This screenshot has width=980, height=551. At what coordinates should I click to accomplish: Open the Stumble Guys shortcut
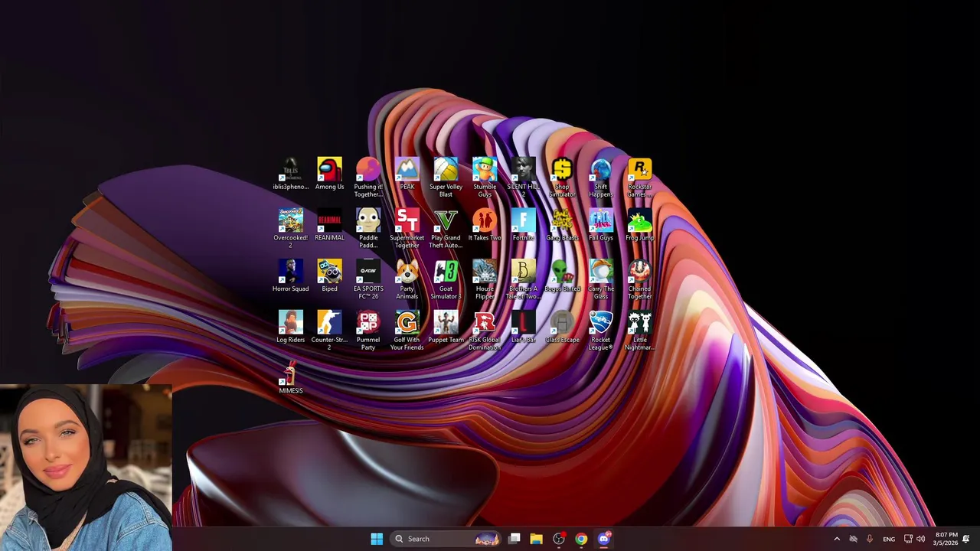coord(485,178)
